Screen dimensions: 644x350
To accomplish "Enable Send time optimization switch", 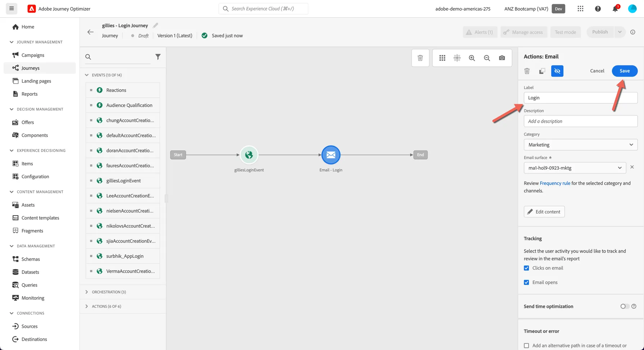I will [x=625, y=307].
